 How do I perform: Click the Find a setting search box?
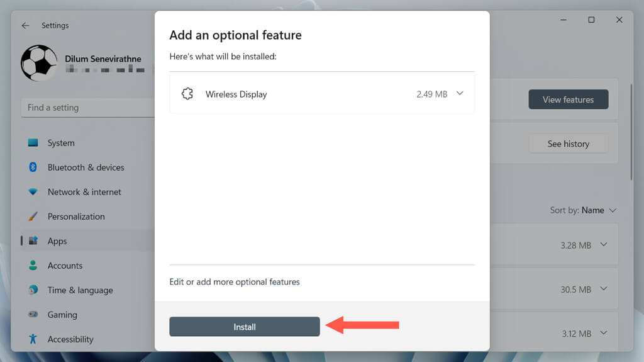(88, 108)
